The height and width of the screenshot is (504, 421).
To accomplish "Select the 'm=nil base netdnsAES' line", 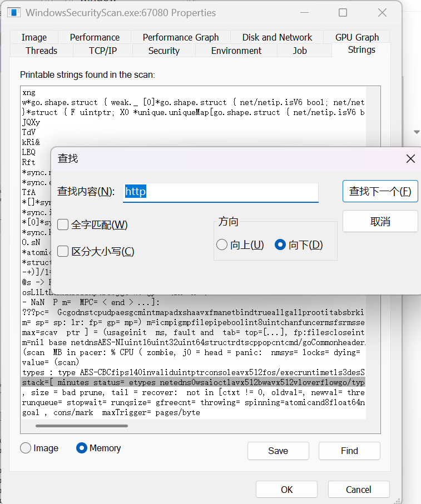I will pos(194,342).
